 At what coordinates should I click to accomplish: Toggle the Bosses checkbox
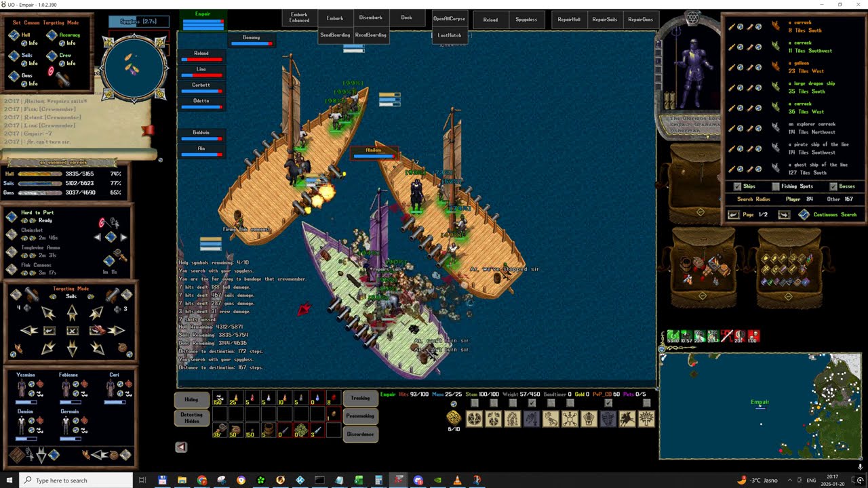point(833,186)
